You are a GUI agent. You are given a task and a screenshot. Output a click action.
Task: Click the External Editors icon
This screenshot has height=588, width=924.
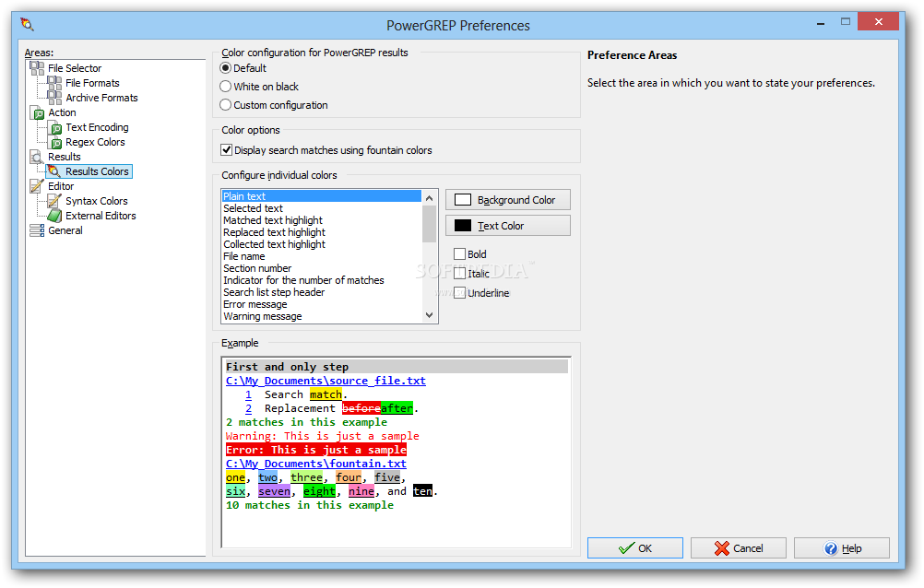(x=54, y=216)
